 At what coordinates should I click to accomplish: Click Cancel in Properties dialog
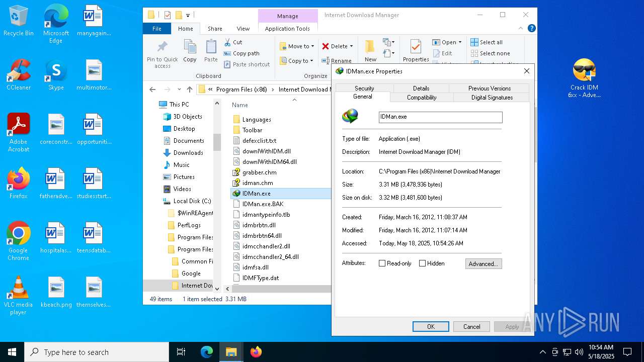pyautogui.click(x=471, y=326)
